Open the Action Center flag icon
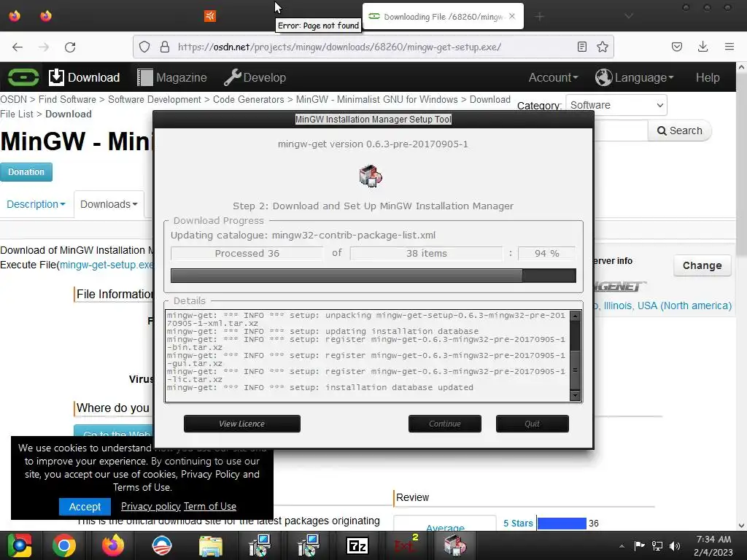 (639, 545)
